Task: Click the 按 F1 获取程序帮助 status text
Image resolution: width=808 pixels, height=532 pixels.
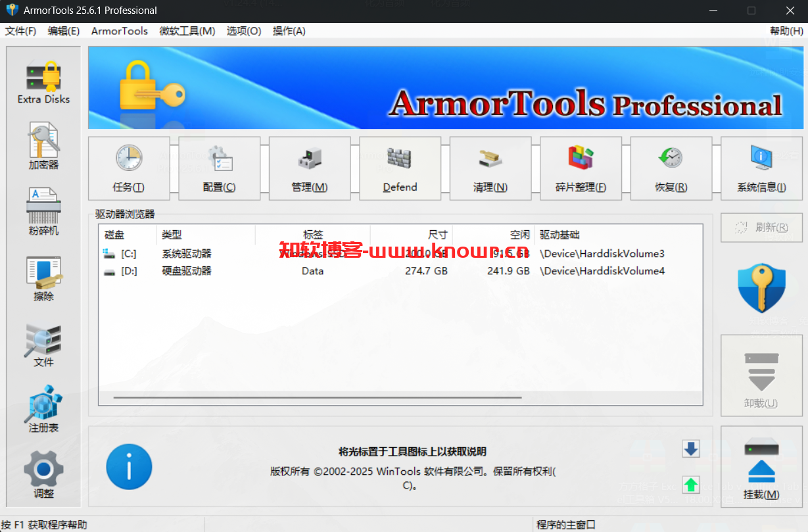Action: pos(44,525)
